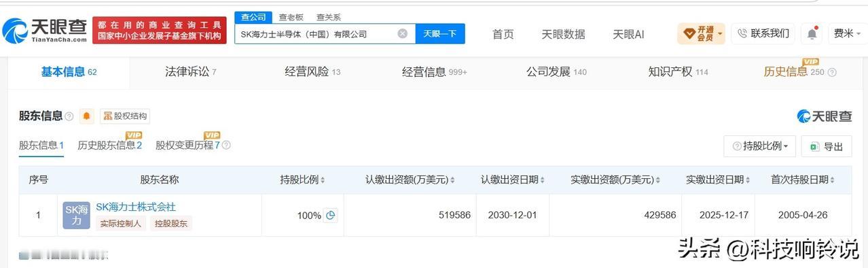The height and width of the screenshot is (268, 868).
Task: Select the 查老板 search tab
Action: (291, 17)
